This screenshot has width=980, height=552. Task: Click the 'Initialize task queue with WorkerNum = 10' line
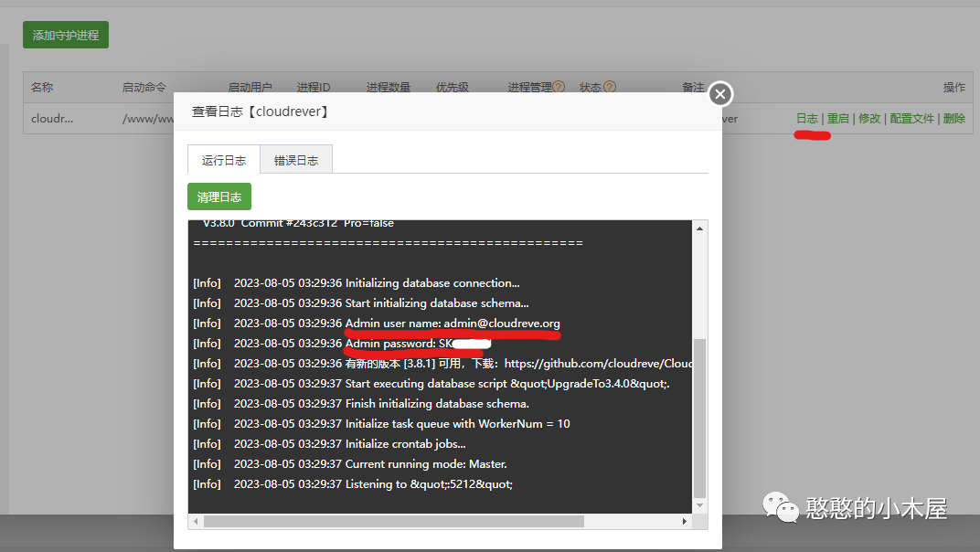[381, 424]
